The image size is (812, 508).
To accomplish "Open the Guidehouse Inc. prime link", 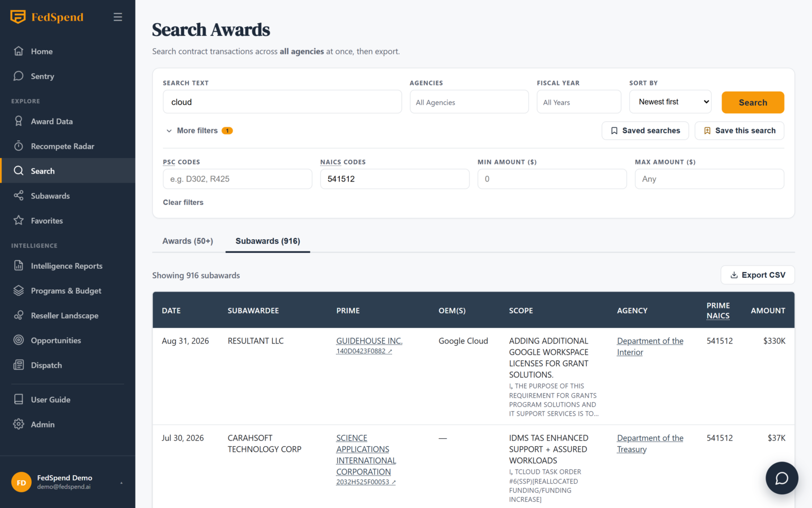I will [369, 341].
